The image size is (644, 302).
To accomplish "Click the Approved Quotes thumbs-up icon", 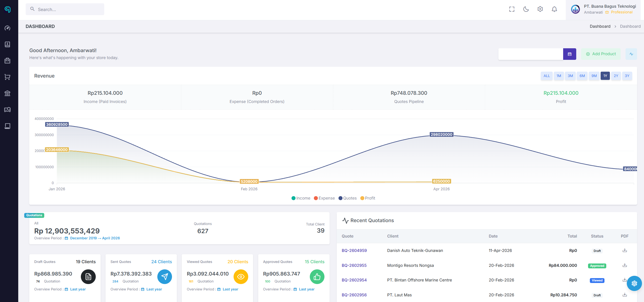I will pyautogui.click(x=317, y=277).
